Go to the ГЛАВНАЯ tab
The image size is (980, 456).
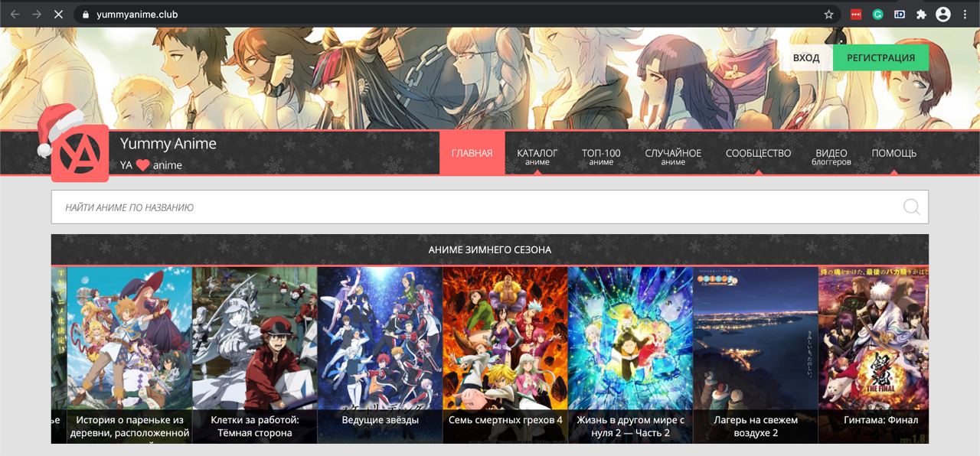click(472, 153)
